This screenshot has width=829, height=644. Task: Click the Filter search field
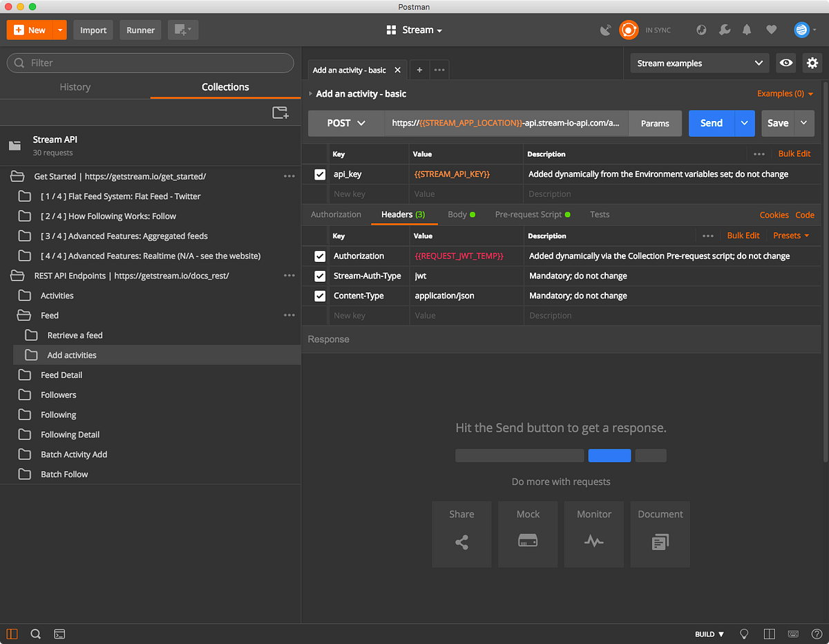pyautogui.click(x=150, y=63)
